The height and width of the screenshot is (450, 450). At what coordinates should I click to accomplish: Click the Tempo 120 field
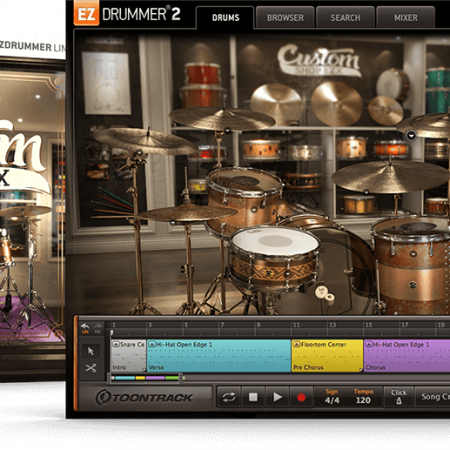coord(363,397)
